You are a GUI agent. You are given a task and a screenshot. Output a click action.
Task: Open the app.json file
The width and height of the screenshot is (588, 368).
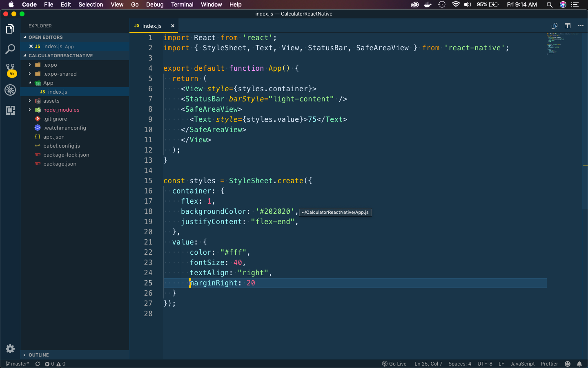click(75, 137)
